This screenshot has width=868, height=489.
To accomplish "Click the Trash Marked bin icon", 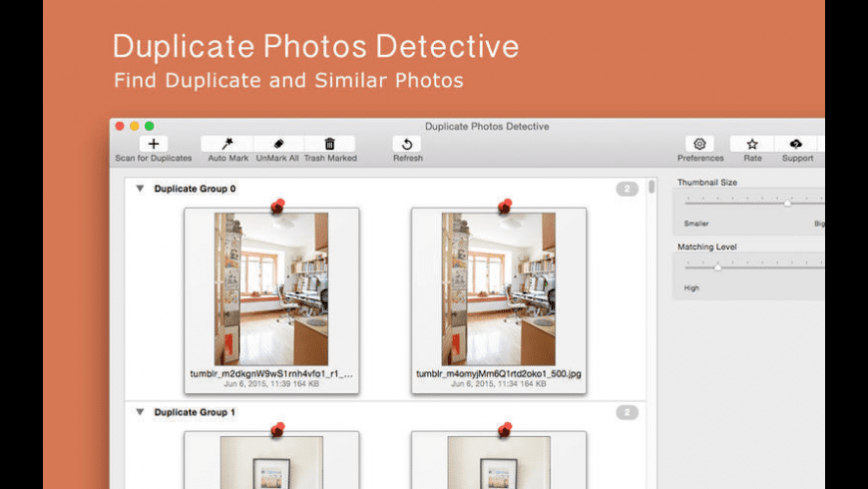I will click(329, 144).
